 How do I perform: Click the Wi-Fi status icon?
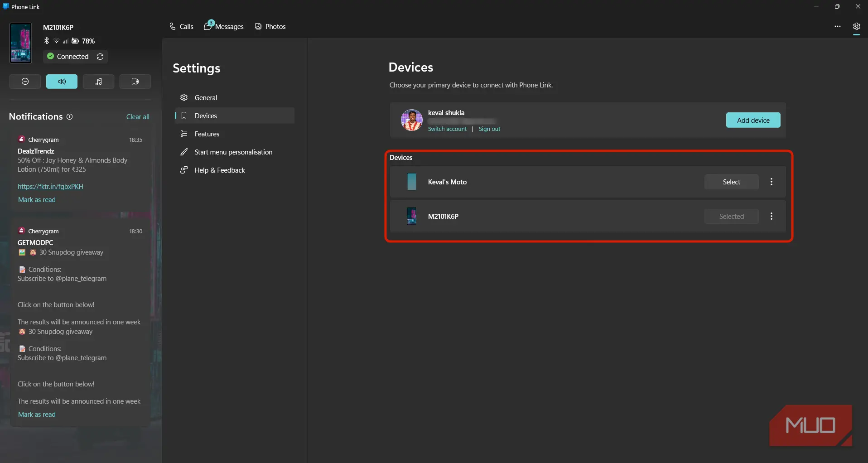point(57,41)
